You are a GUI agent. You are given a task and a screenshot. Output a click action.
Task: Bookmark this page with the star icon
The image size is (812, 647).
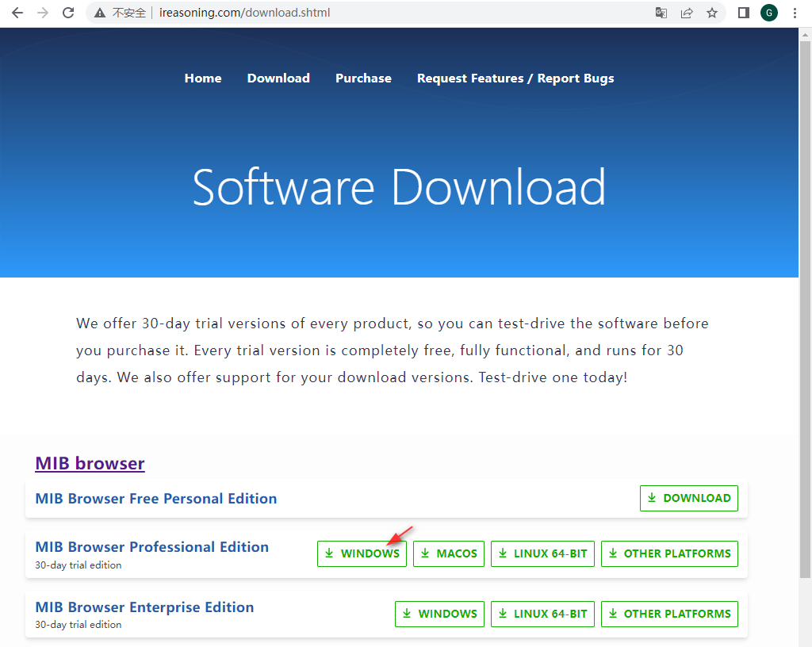tap(712, 13)
